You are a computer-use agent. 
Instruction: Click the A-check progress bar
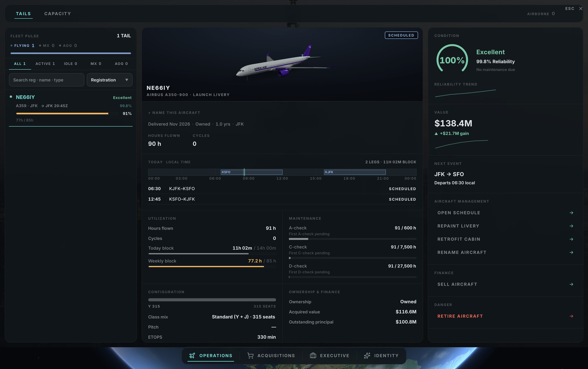pos(353,239)
